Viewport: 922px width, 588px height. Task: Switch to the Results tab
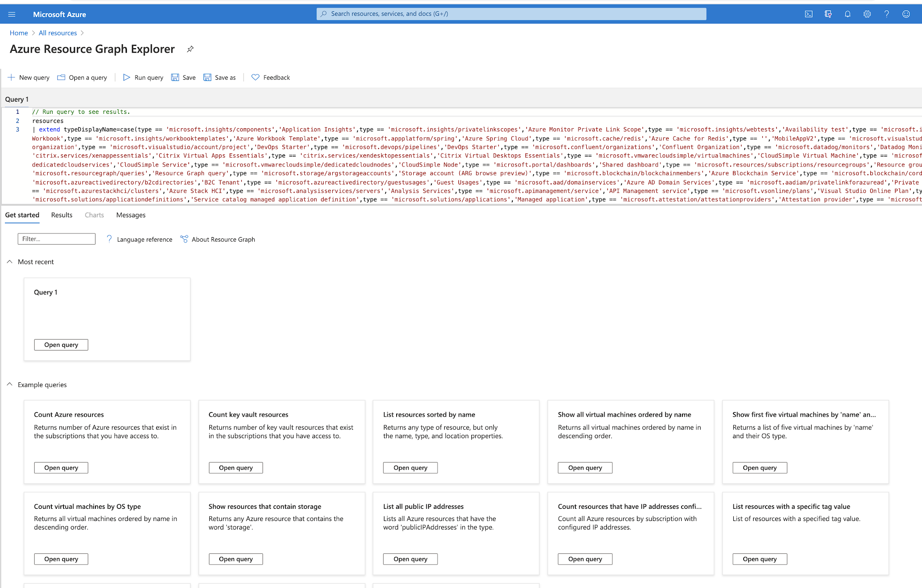(x=62, y=215)
